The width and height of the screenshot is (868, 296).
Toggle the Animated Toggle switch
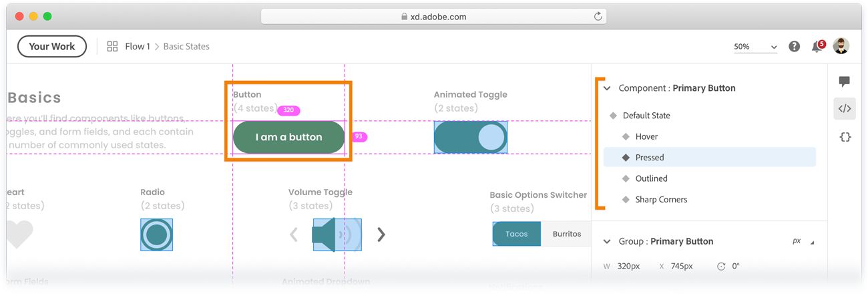coord(471,137)
